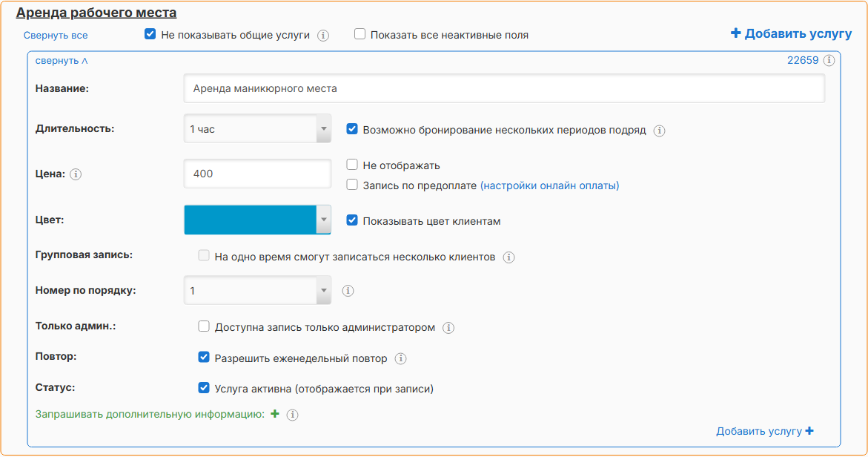Open the 'Длительность' duration dropdown

point(257,128)
